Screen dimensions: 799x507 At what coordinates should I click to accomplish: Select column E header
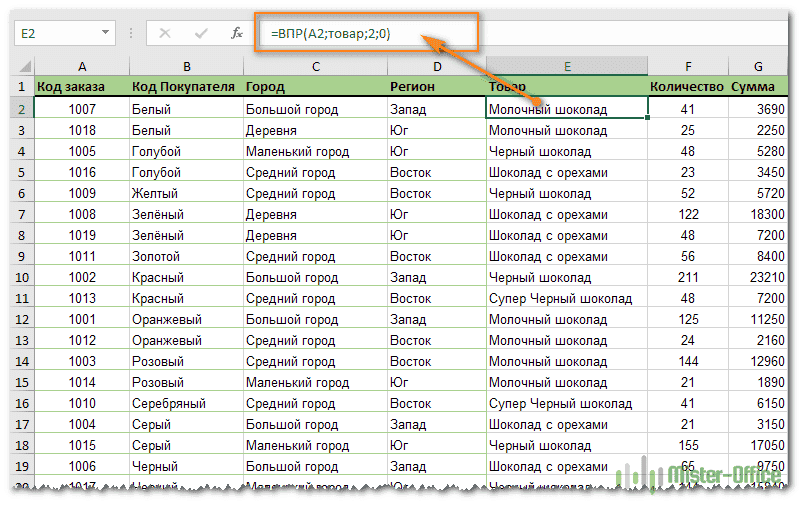pyautogui.click(x=566, y=66)
